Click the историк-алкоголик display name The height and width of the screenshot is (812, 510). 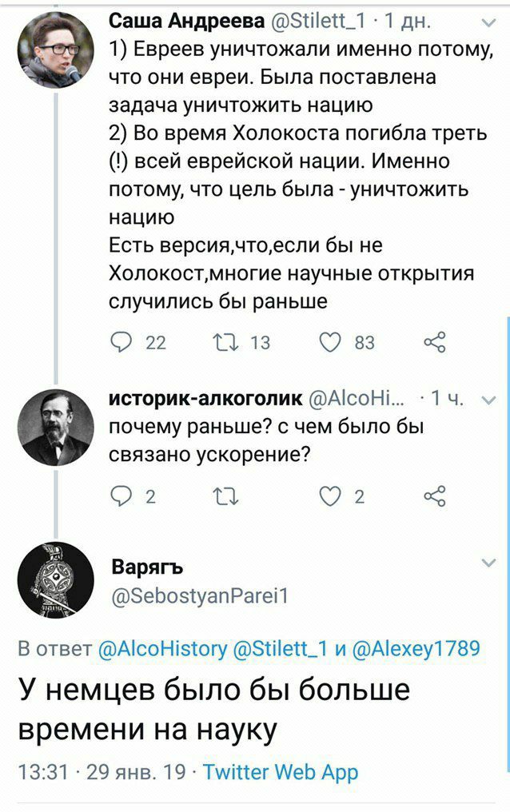[205, 398]
